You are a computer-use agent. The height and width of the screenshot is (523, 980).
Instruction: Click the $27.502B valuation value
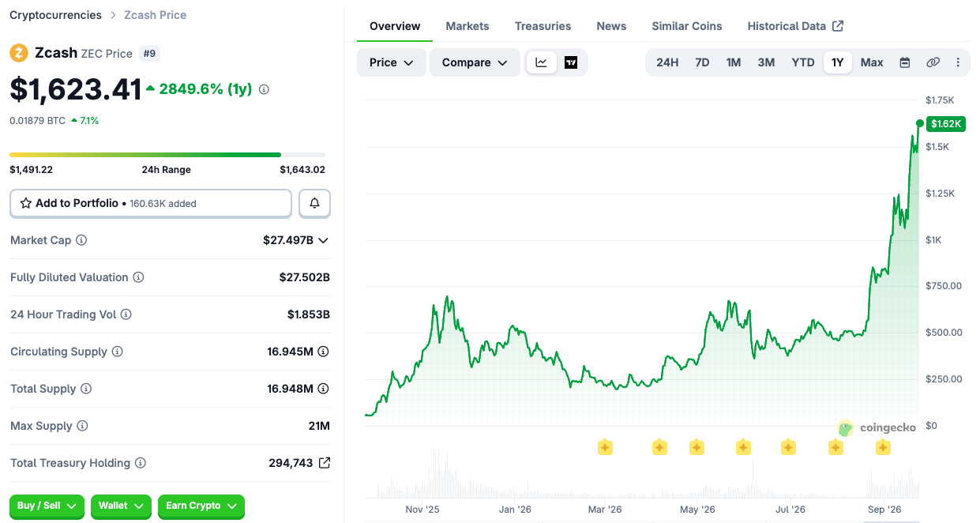pyautogui.click(x=305, y=277)
